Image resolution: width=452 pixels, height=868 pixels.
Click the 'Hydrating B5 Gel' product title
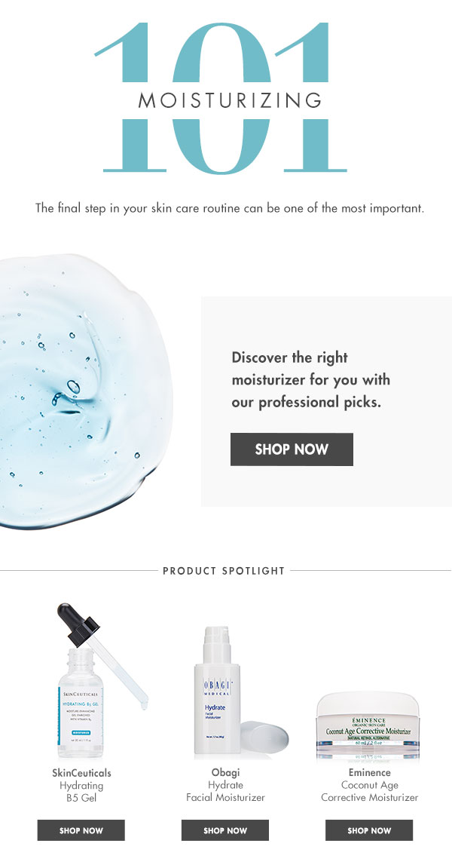81,792
